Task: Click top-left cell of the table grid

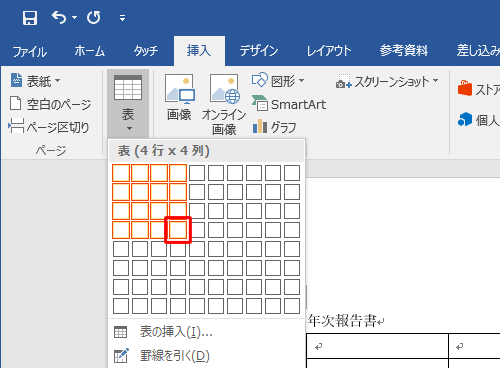Action: click(121, 173)
